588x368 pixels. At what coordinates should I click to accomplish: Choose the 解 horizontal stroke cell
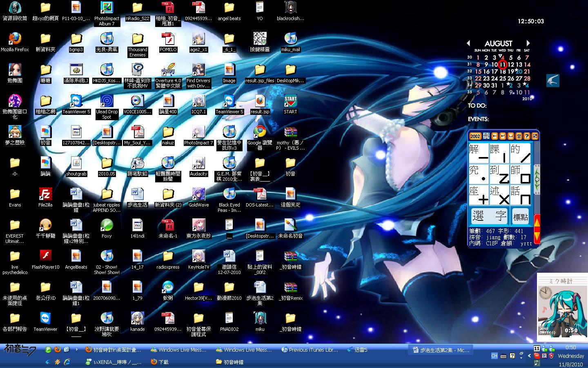click(479, 153)
